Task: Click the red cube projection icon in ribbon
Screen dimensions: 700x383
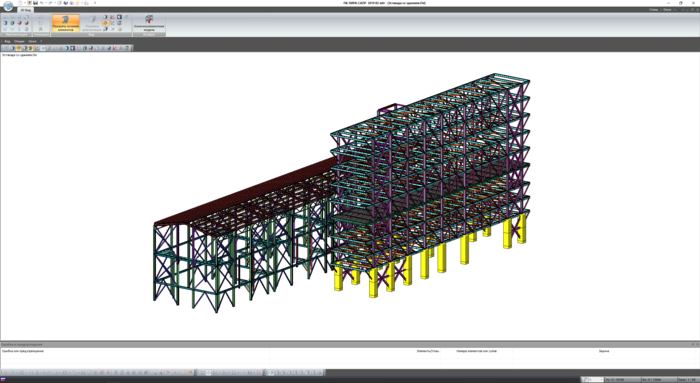Action: [20, 23]
